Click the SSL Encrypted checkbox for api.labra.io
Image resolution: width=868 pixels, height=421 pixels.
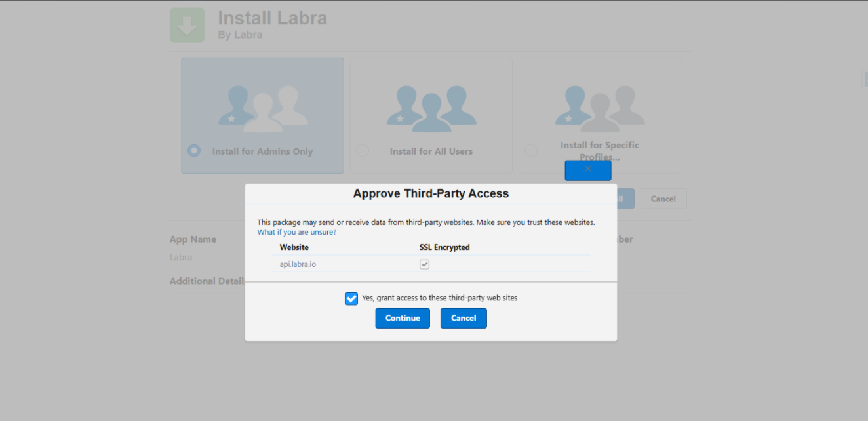tap(425, 264)
